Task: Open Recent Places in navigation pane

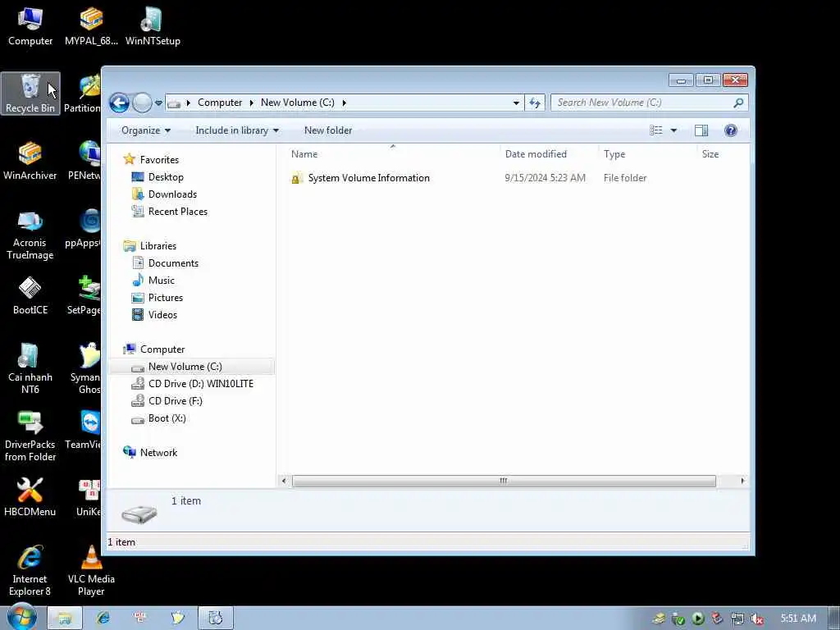Action: point(177,212)
